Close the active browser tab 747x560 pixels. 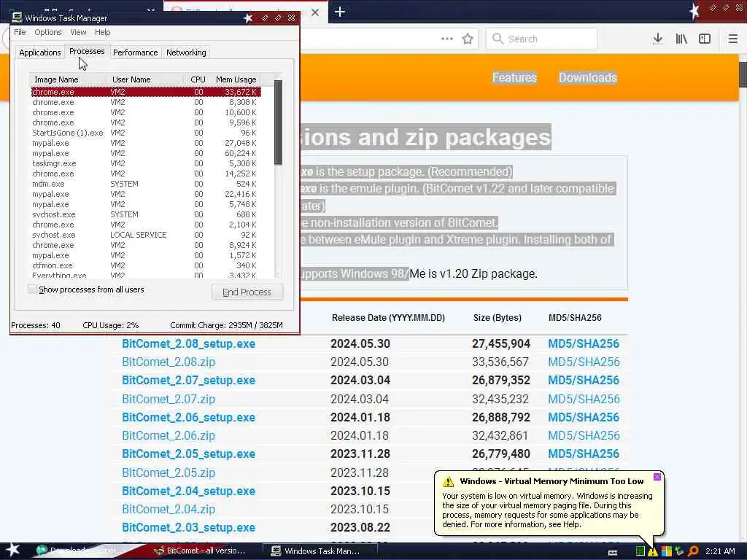(315, 12)
